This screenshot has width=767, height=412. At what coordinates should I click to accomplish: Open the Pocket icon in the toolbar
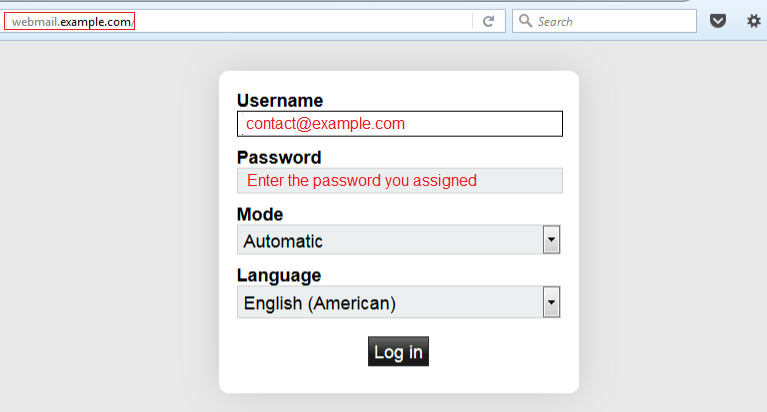(718, 21)
